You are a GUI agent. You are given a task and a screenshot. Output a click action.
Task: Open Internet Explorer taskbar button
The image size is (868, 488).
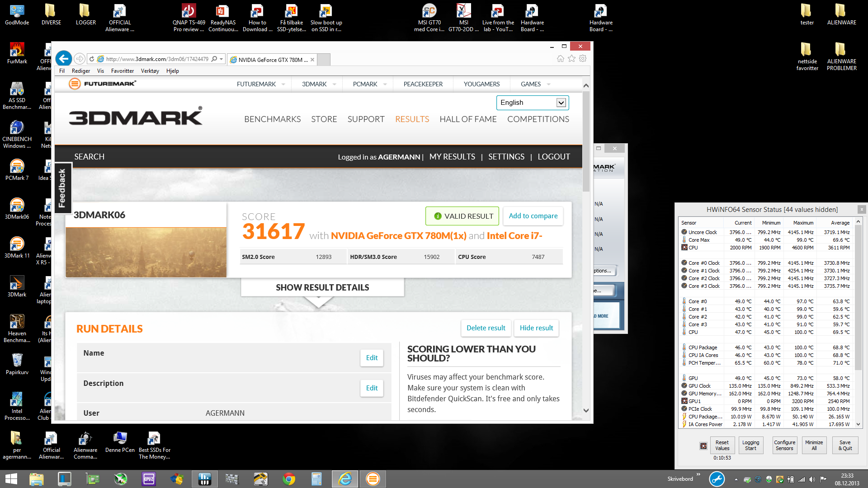point(345,479)
